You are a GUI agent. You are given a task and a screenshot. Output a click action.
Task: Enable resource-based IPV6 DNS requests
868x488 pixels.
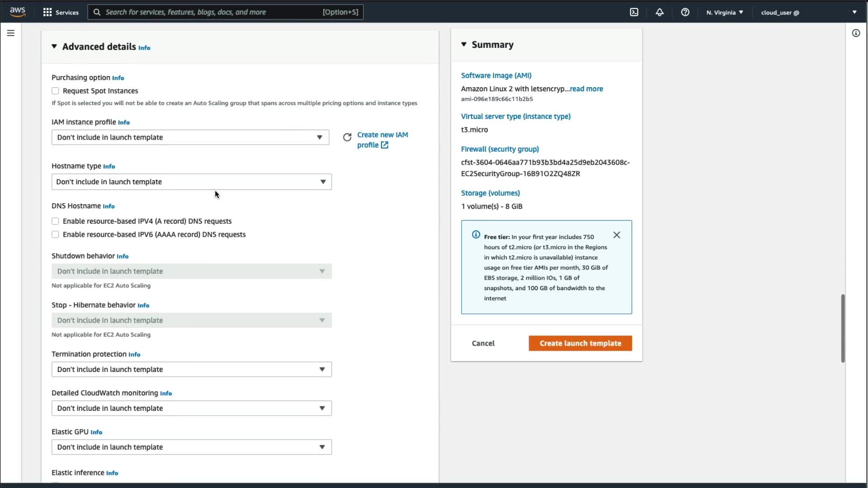tap(55, 235)
